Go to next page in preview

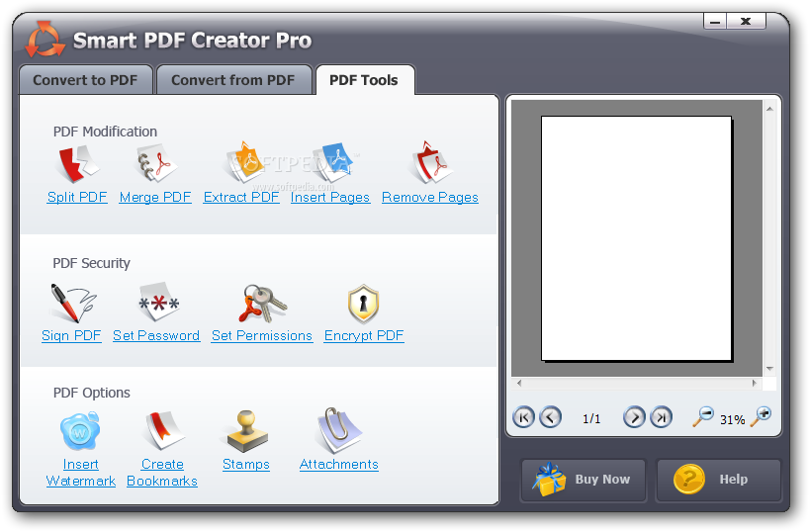tap(634, 417)
